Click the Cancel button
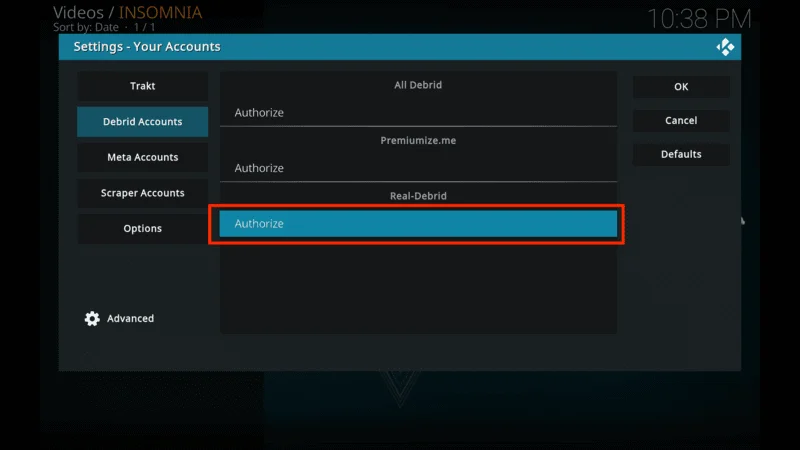The width and height of the screenshot is (800, 450). click(x=681, y=120)
